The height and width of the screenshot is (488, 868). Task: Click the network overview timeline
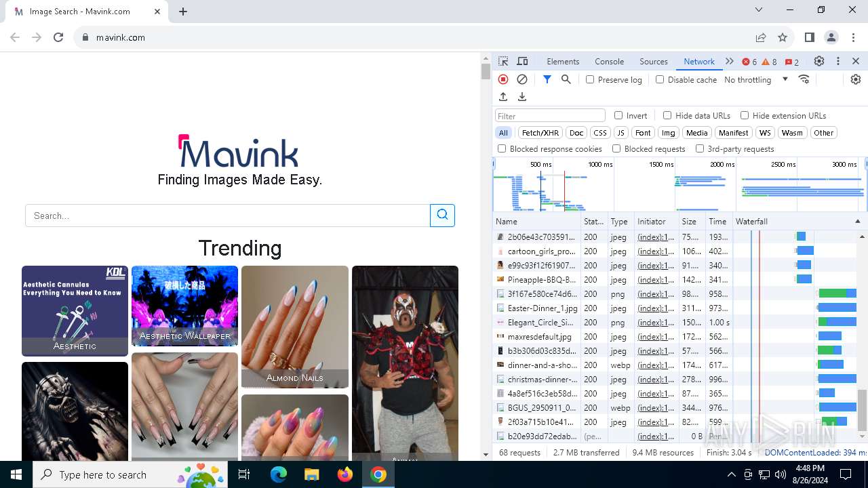coord(680,184)
